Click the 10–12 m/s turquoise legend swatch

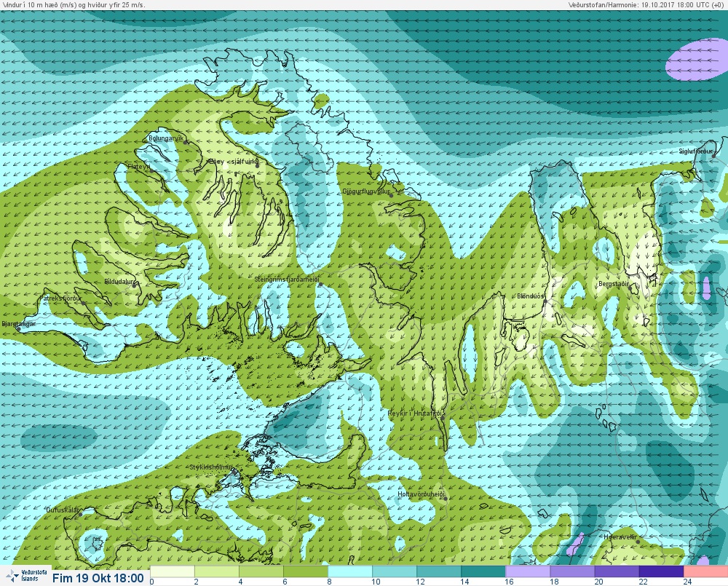(x=395, y=571)
